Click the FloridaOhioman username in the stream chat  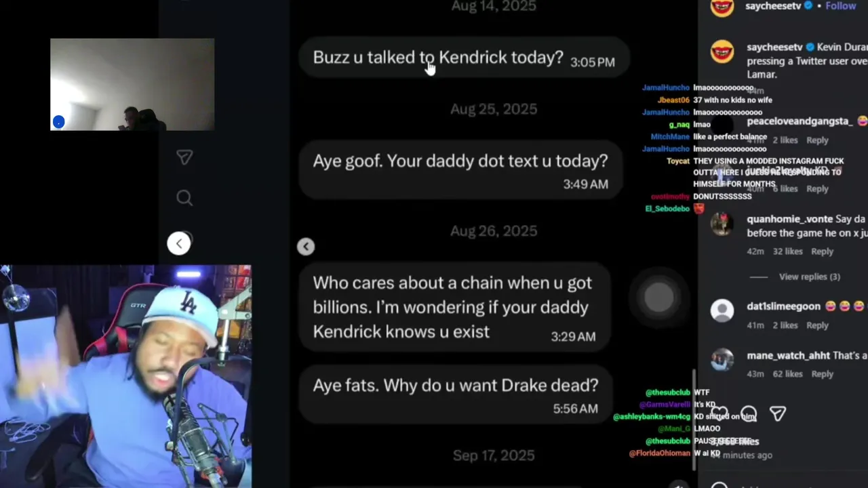click(x=660, y=453)
